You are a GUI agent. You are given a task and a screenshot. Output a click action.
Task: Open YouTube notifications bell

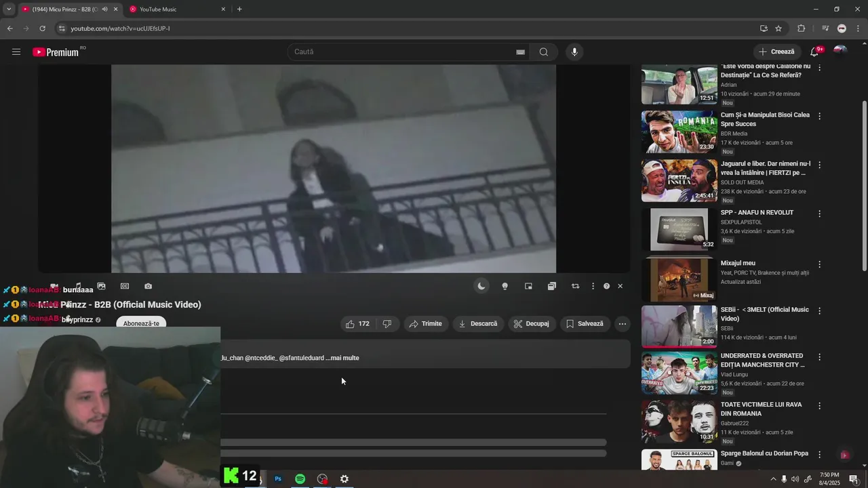click(815, 52)
